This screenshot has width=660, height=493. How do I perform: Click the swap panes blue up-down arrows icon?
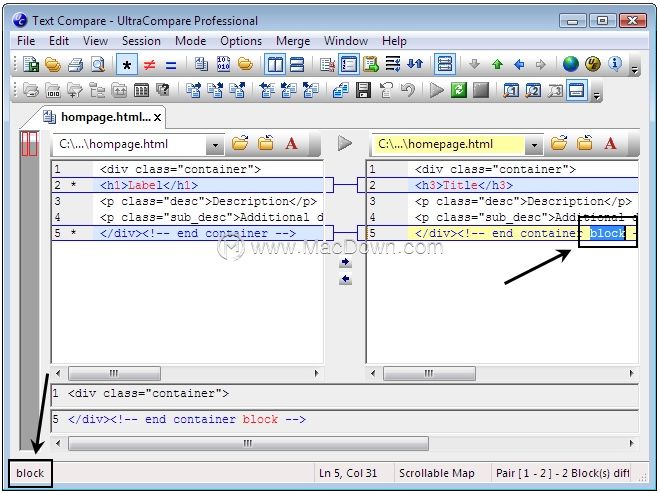415,64
